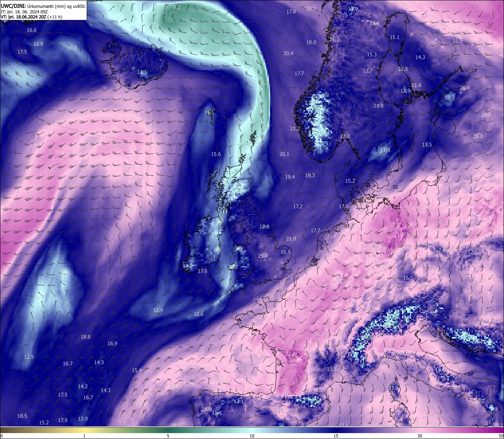Click the 21.9 value on the map
504x439 pixels.
coord(378,106)
